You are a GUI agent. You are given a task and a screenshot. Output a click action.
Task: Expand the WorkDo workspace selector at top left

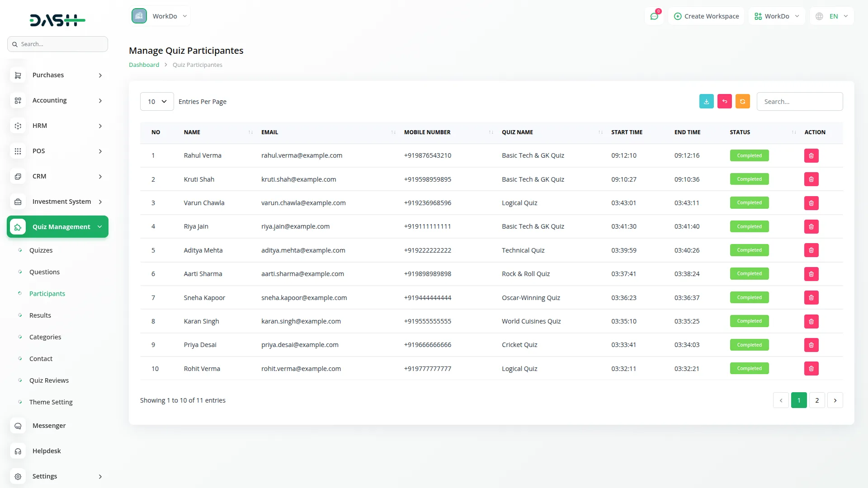pyautogui.click(x=160, y=16)
